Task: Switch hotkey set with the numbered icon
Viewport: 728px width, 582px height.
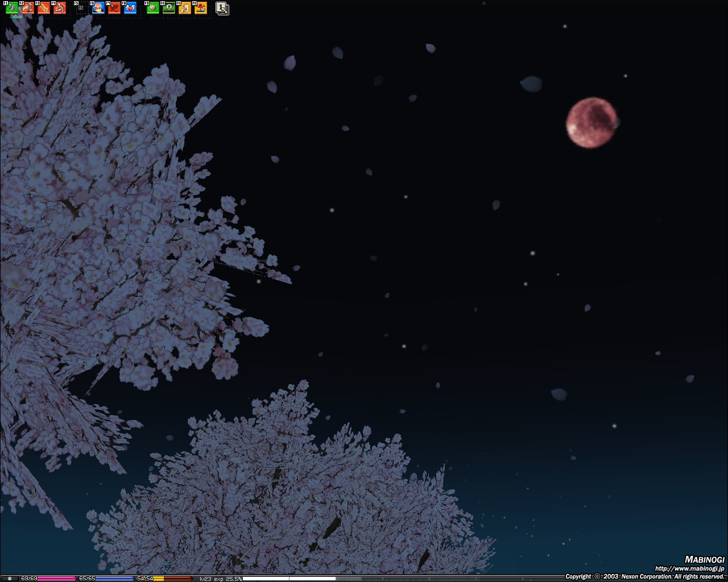Action: click(x=222, y=9)
